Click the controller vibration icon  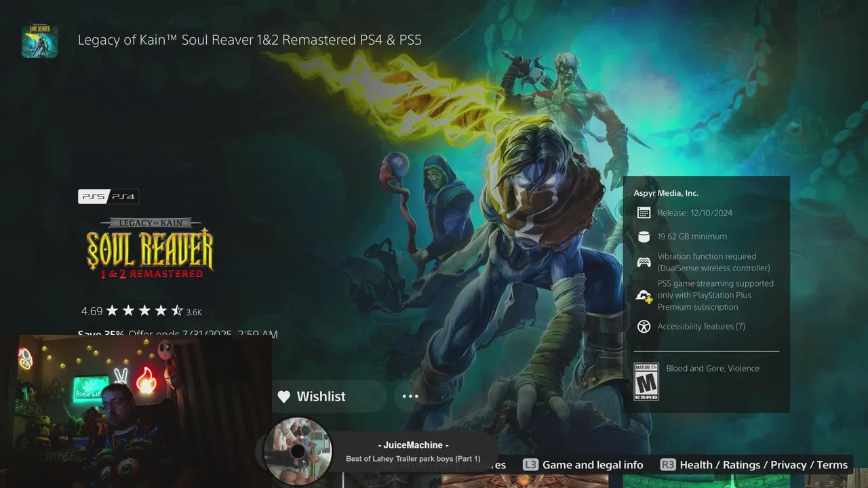point(644,262)
